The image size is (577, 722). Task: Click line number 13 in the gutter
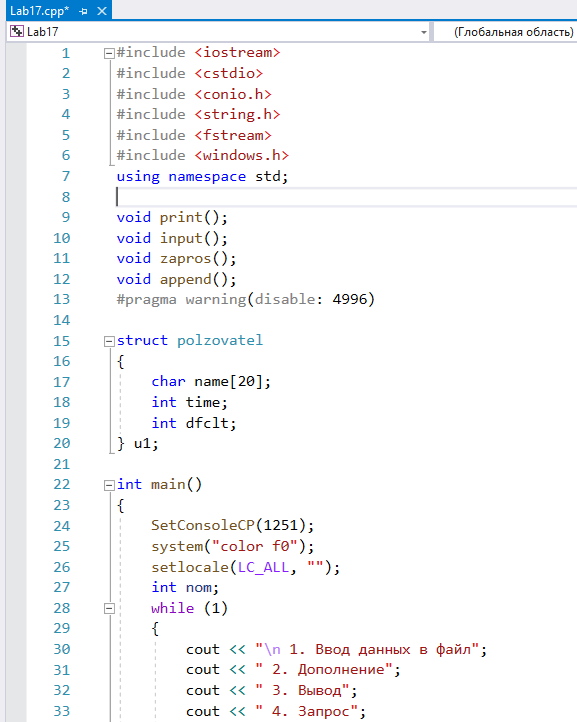click(x=62, y=300)
